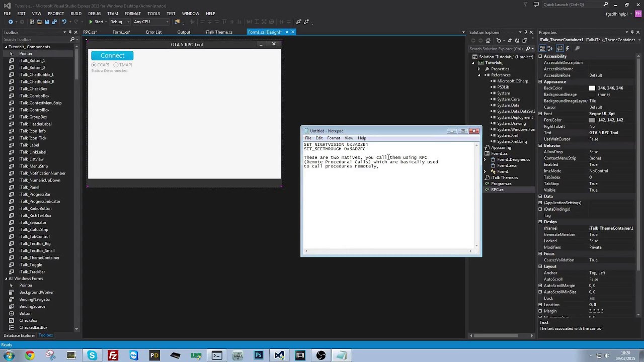The height and width of the screenshot is (362, 644).
Task: Select iTalk_Toggle in the Toolbox
Action: click(x=31, y=264)
